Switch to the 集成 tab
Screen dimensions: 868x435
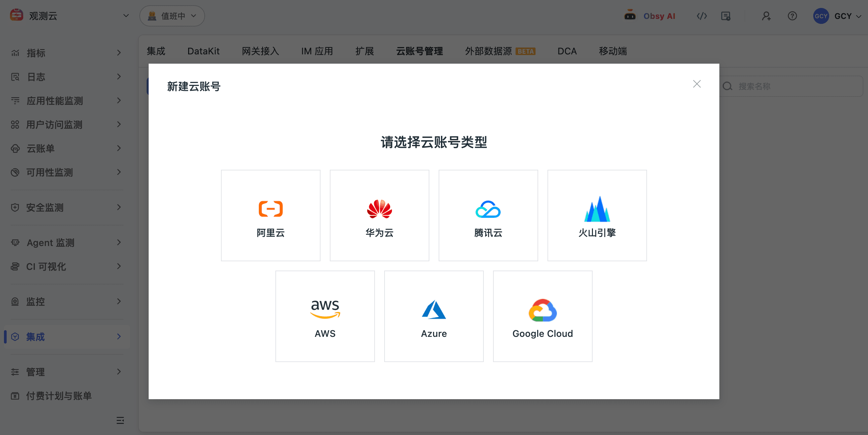(x=156, y=51)
